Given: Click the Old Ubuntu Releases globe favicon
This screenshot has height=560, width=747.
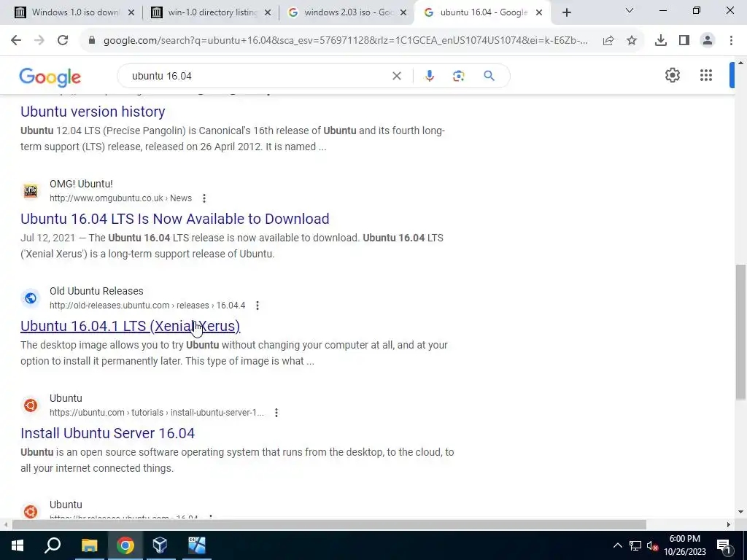Looking at the screenshot, I should point(31,298).
